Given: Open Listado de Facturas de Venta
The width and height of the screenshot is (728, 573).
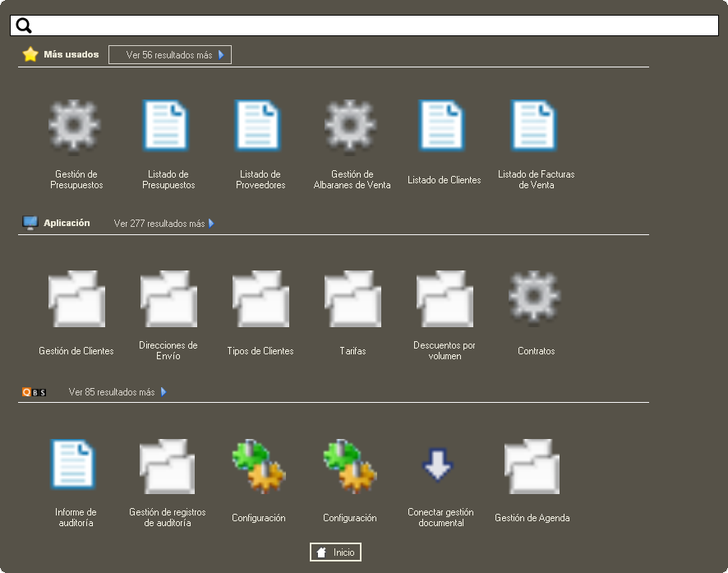Looking at the screenshot, I should (x=536, y=127).
